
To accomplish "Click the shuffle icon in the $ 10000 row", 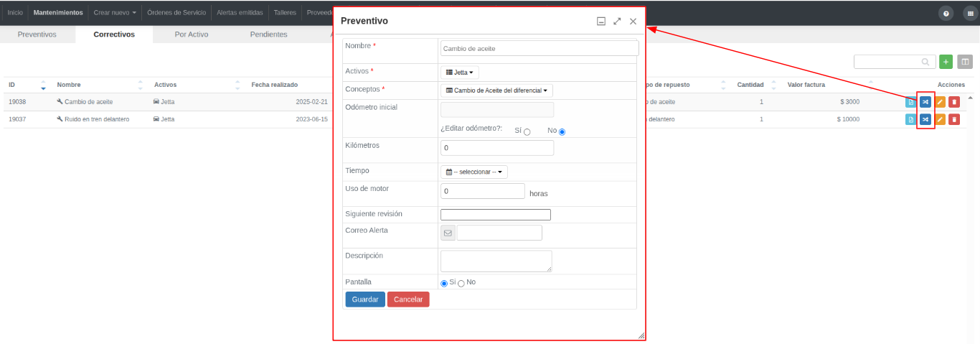I will pyautogui.click(x=925, y=119).
